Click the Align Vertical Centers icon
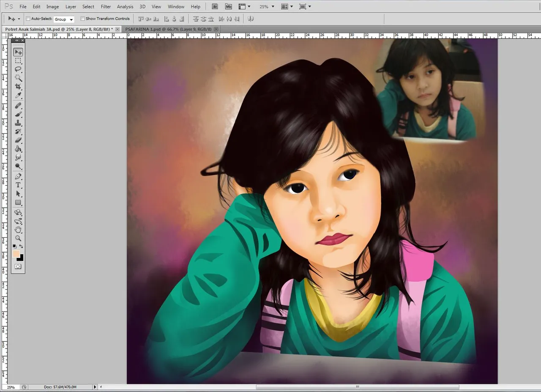This screenshot has height=392, width=541. pos(149,19)
